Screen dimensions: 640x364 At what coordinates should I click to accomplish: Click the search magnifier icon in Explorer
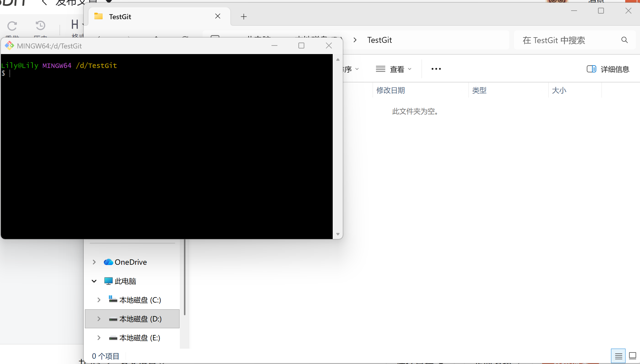coord(624,40)
